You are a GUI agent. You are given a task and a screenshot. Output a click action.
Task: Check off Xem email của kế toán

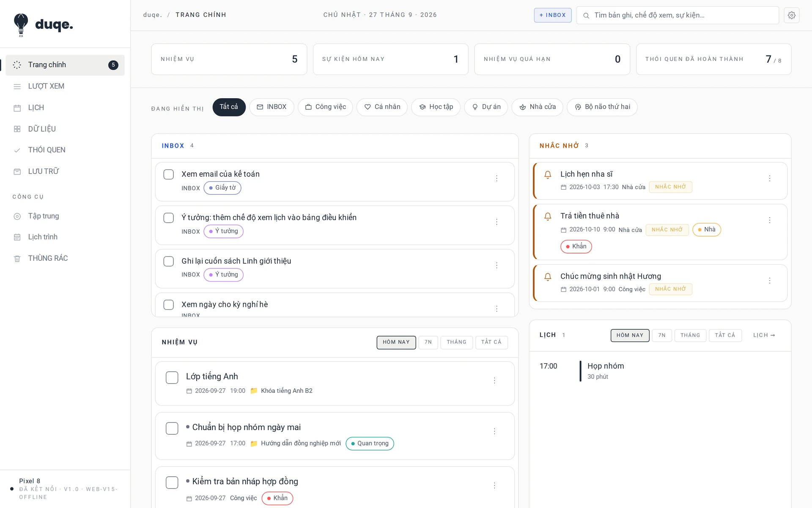169,174
